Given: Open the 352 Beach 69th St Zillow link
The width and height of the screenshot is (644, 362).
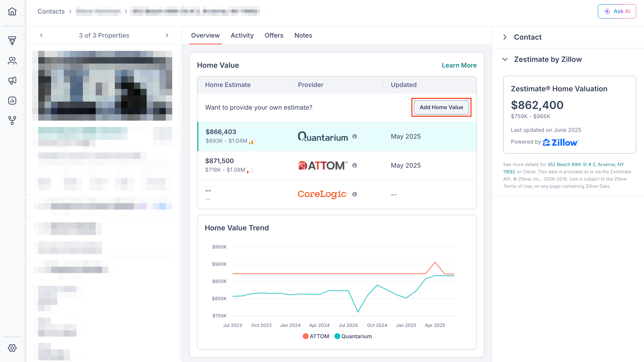Looking at the screenshot, I should [563, 168].
